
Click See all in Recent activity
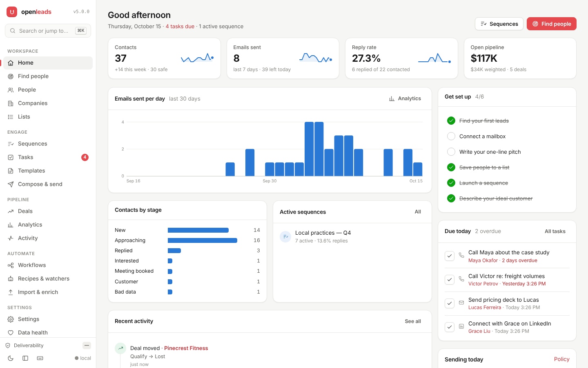tap(413, 321)
